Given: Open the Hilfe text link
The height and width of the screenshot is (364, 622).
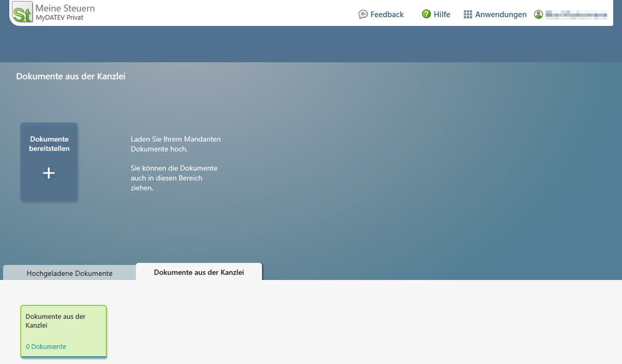Looking at the screenshot, I should (441, 14).
